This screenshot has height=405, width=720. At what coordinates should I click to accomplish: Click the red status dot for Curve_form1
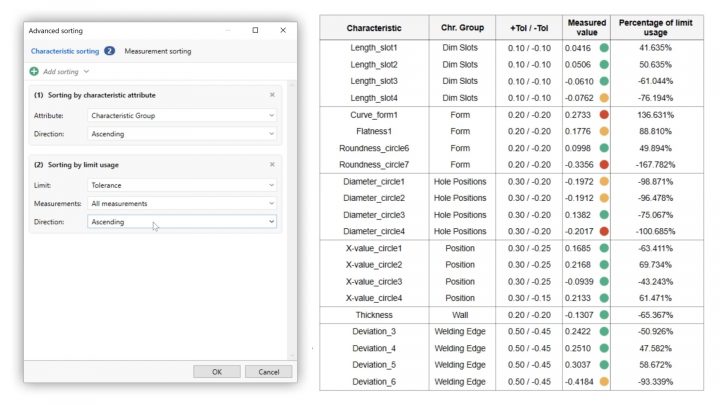(604, 116)
